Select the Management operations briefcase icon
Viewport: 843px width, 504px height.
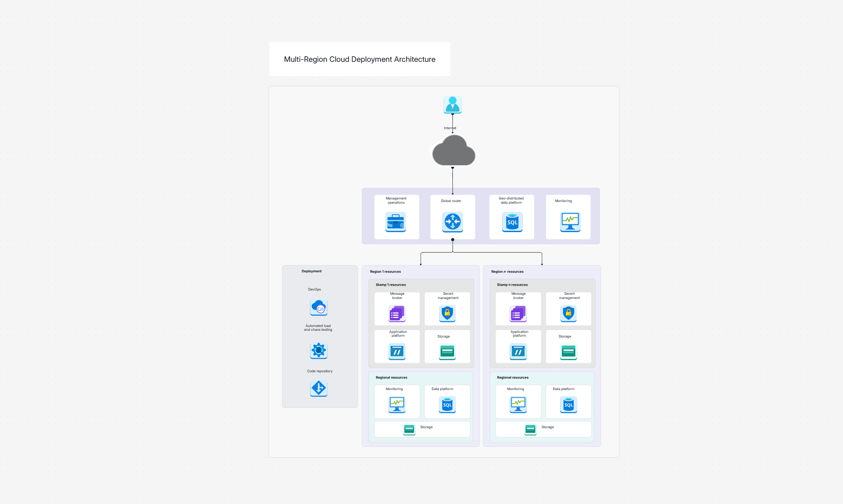(396, 222)
